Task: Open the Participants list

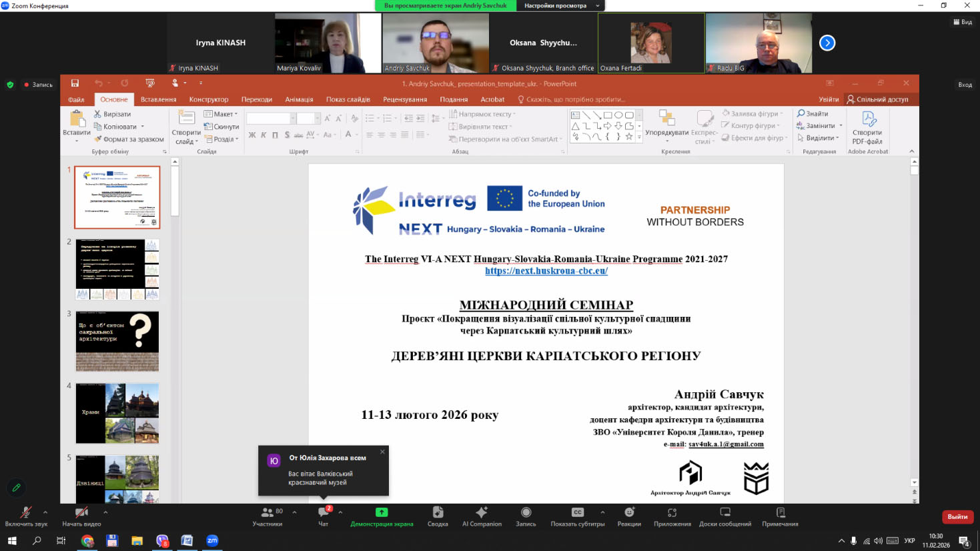Action: 268,515
